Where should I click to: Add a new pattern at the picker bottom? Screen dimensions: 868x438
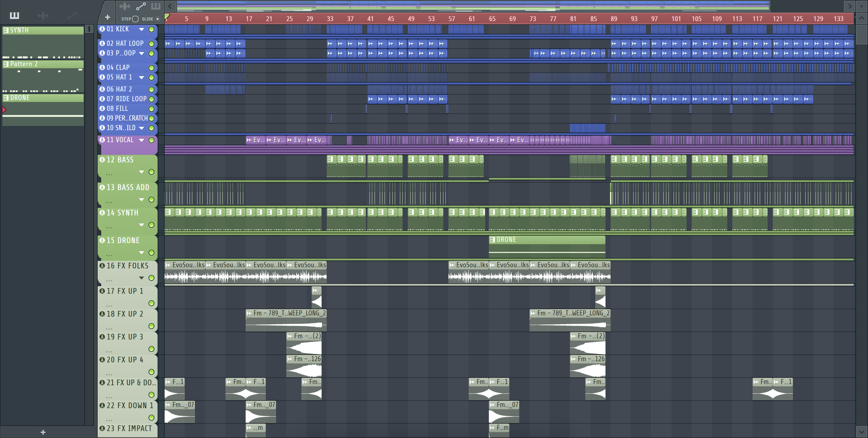[43, 432]
